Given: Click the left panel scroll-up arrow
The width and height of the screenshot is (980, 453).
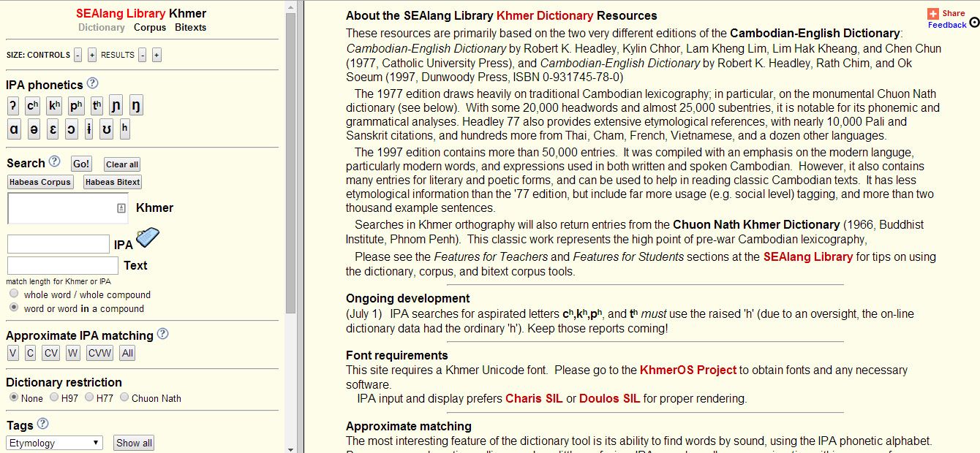Looking at the screenshot, I should click(290, 5).
